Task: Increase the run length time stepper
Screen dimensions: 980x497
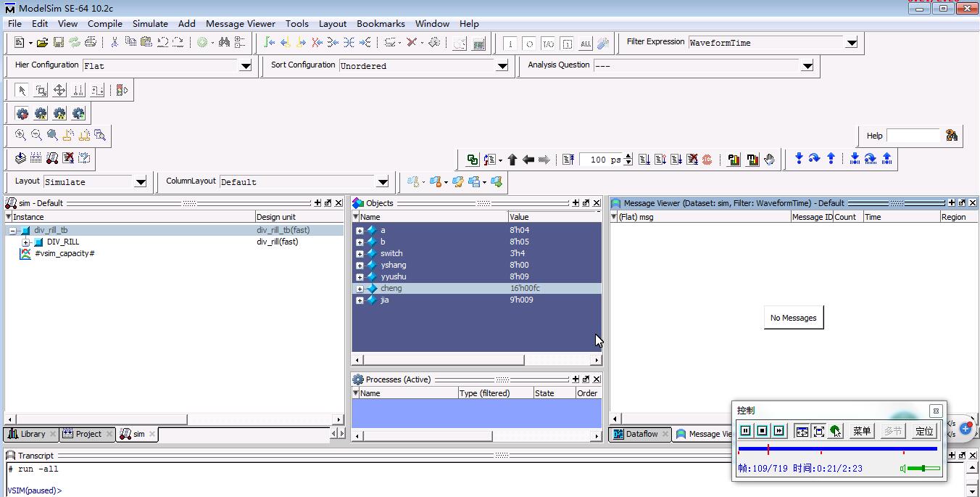Action: tap(628, 156)
